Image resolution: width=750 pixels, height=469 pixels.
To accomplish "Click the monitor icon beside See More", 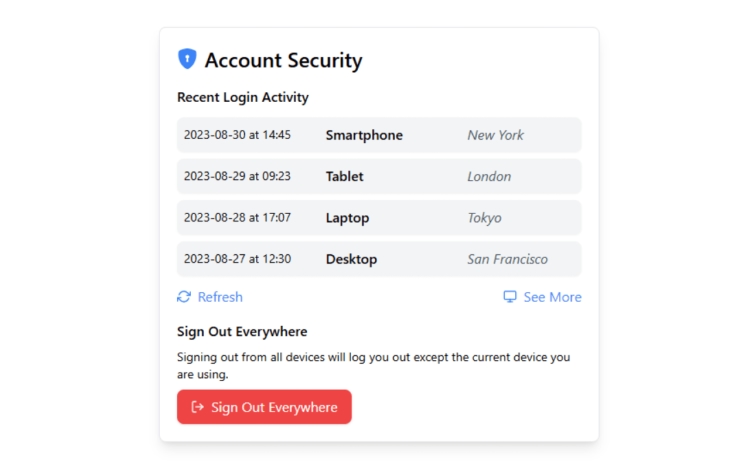I will point(510,297).
